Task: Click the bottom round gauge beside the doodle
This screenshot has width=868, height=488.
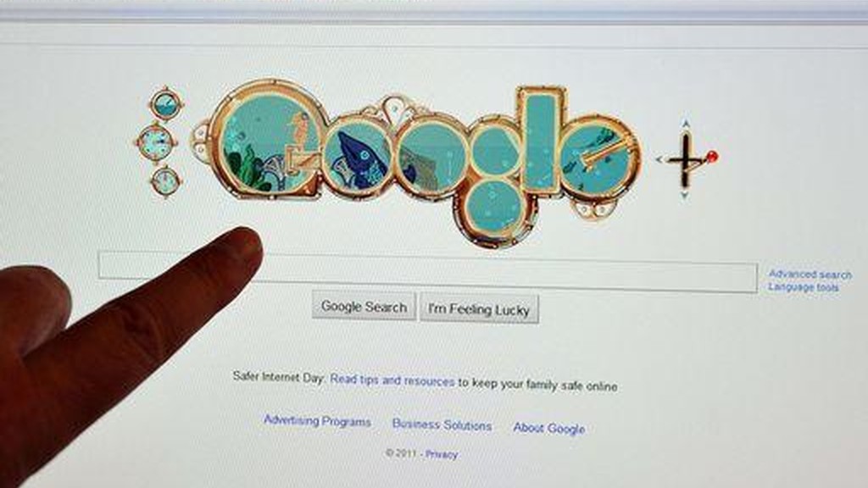Action: 165,180
